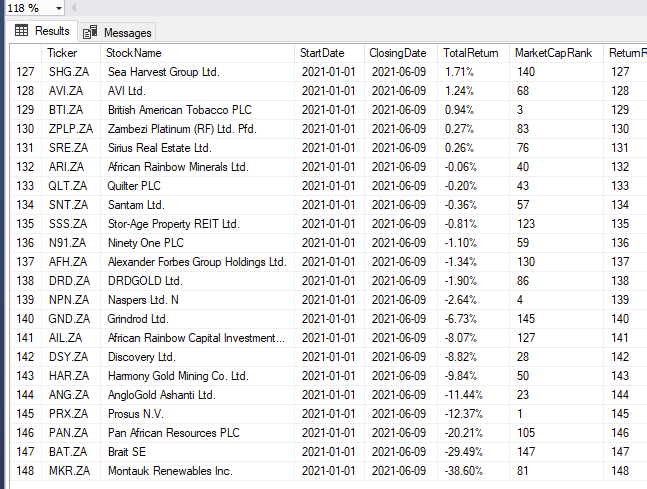Click cell British American Tobacco PLC
This screenshot has height=489, width=647.
198,110
